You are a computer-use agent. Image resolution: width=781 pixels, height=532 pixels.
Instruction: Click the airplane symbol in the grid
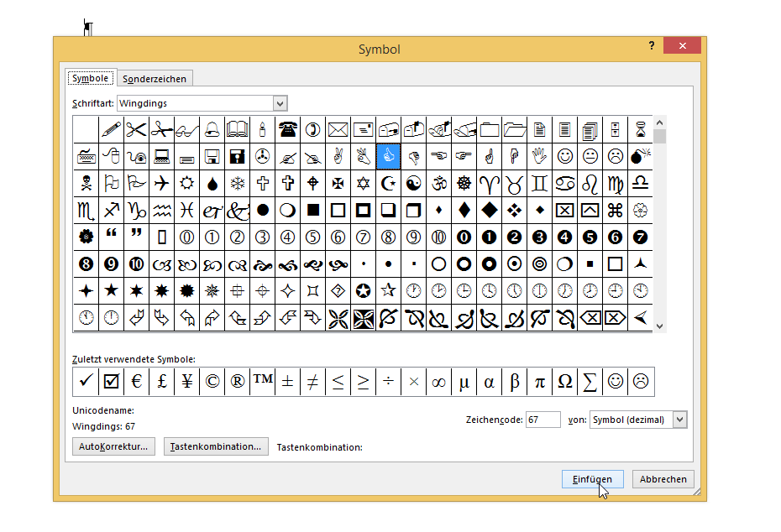(162, 183)
